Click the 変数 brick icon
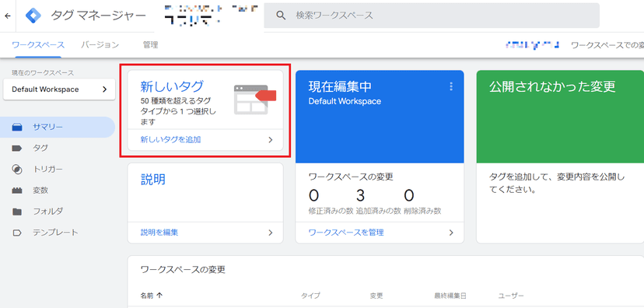This screenshot has width=644, height=308. coord(17,191)
